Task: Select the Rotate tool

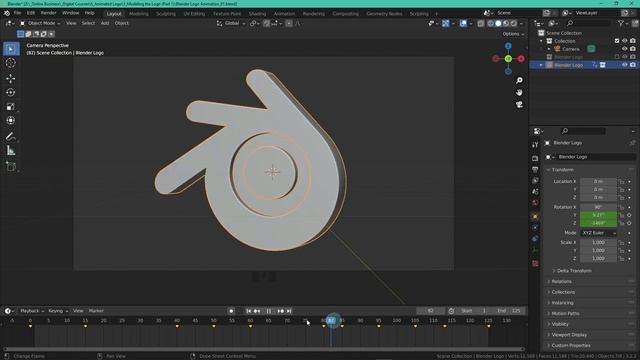Action: (x=11, y=92)
